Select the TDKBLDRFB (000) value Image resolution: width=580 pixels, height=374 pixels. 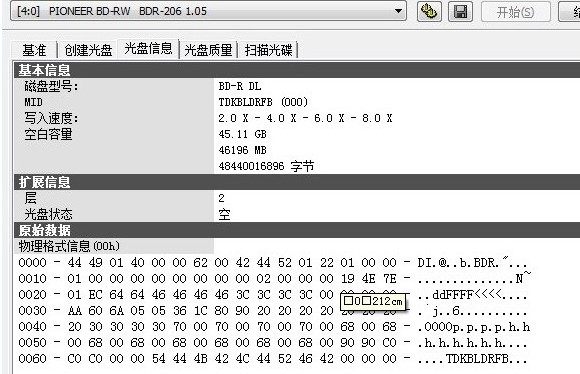point(263,102)
